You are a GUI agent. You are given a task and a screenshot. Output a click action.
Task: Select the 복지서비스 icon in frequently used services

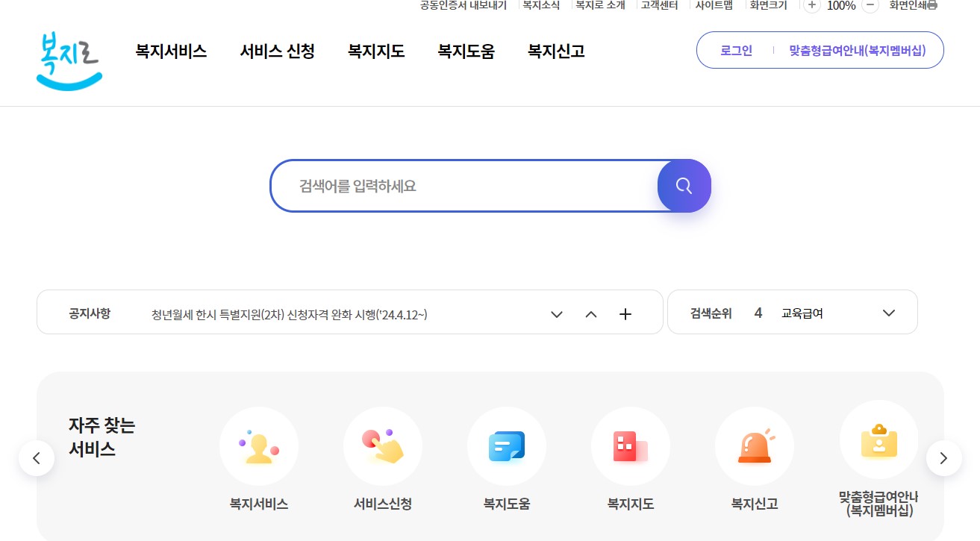(258, 445)
